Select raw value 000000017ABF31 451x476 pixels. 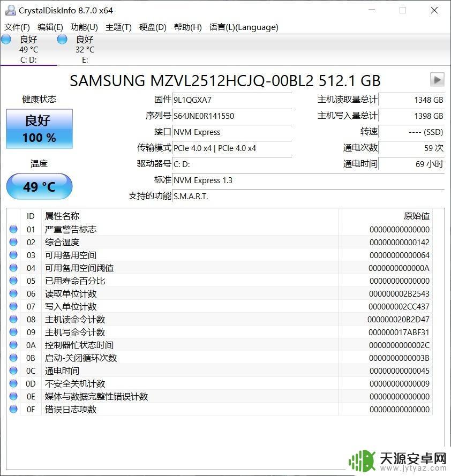pyautogui.click(x=399, y=333)
